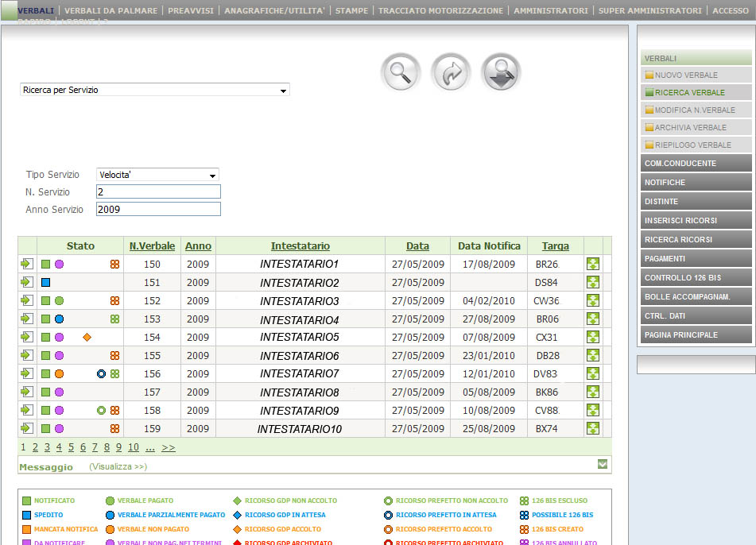
Task: Open BOLLE ACCOMPAGNAM. sidebar section
Action: 696,297
